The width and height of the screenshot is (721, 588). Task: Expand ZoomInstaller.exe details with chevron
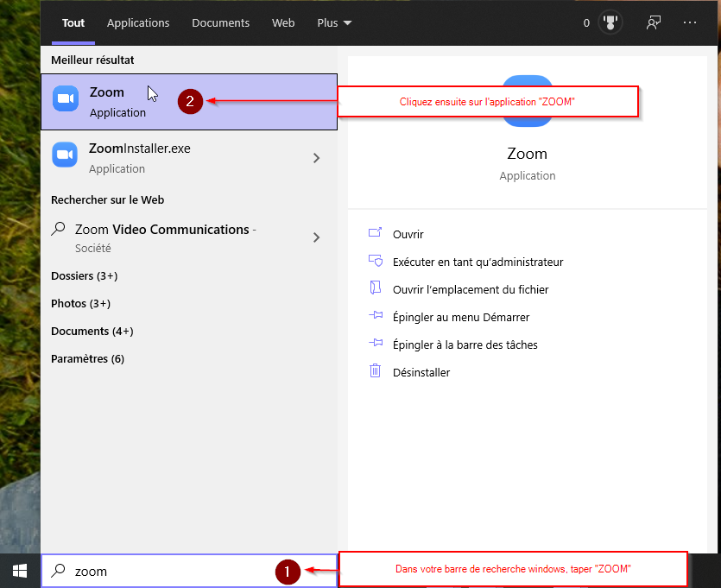(316, 158)
